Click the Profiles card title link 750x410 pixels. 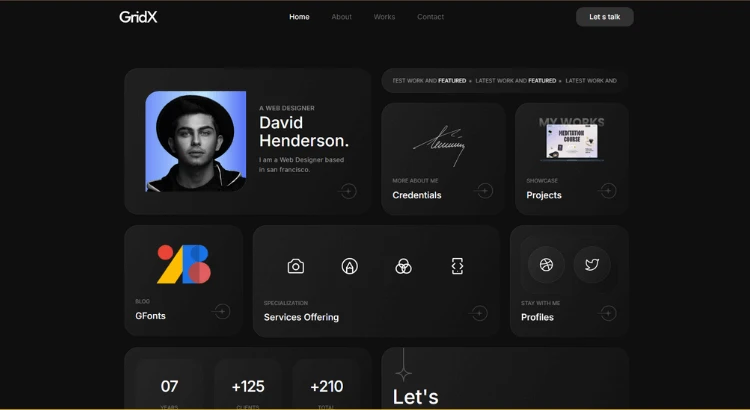(537, 317)
